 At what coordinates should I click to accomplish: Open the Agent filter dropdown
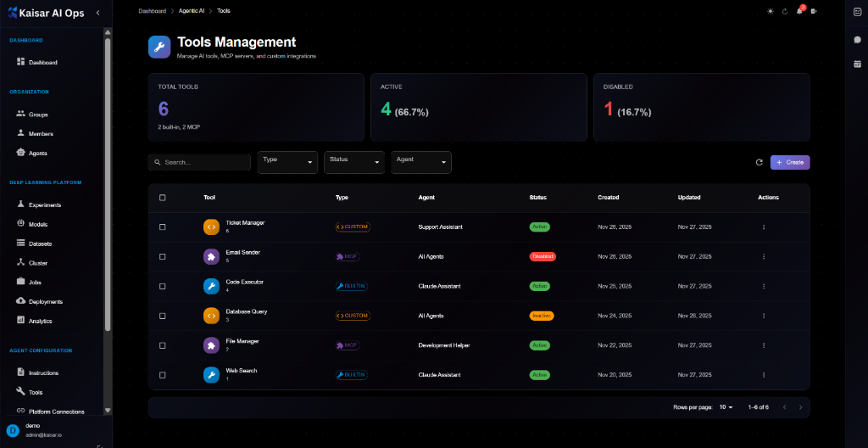click(x=421, y=162)
